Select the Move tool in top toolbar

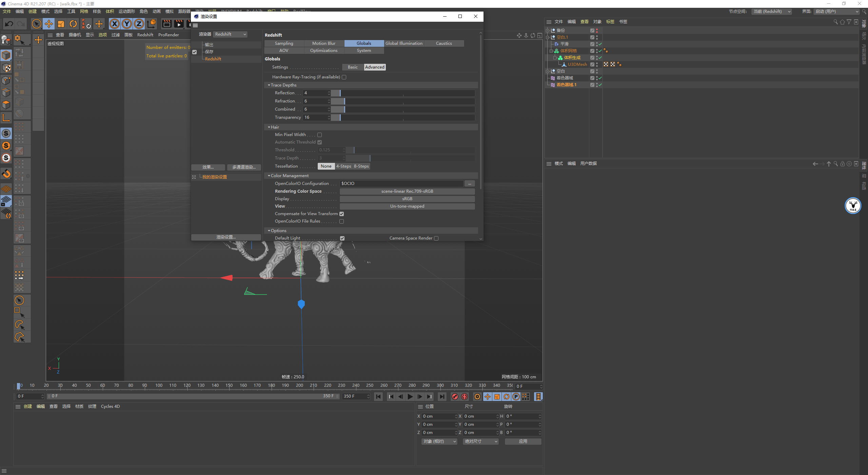(x=49, y=24)
